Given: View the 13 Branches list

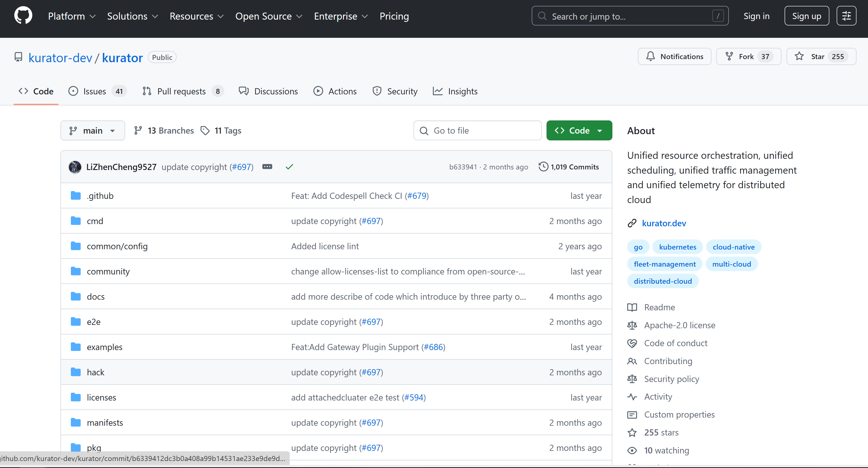Looking at the screenshot, I should [164, 131].
